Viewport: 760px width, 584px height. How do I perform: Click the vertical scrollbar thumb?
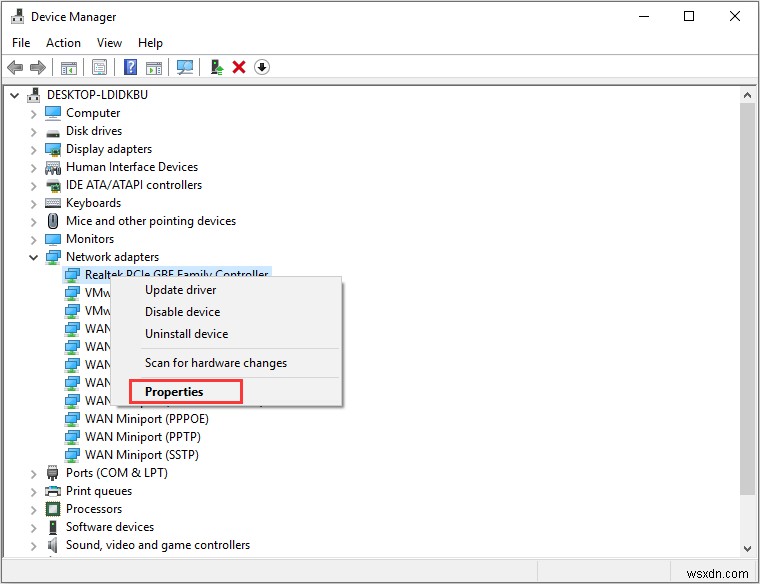coord(747,299)
